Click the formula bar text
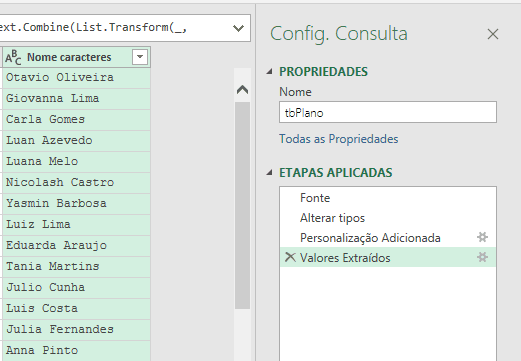The width and height of the screenshot is (521, 361). [93, 27]
